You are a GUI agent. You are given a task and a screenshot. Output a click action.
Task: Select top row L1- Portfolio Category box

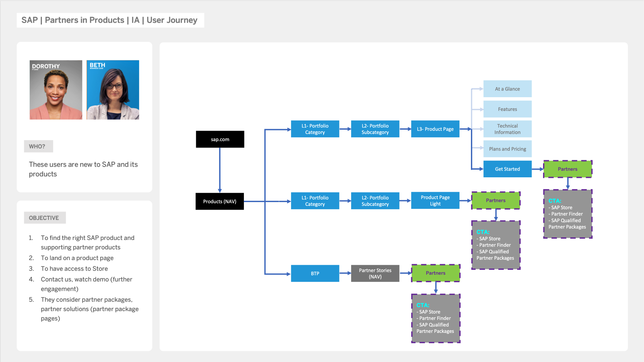(315, 129)
